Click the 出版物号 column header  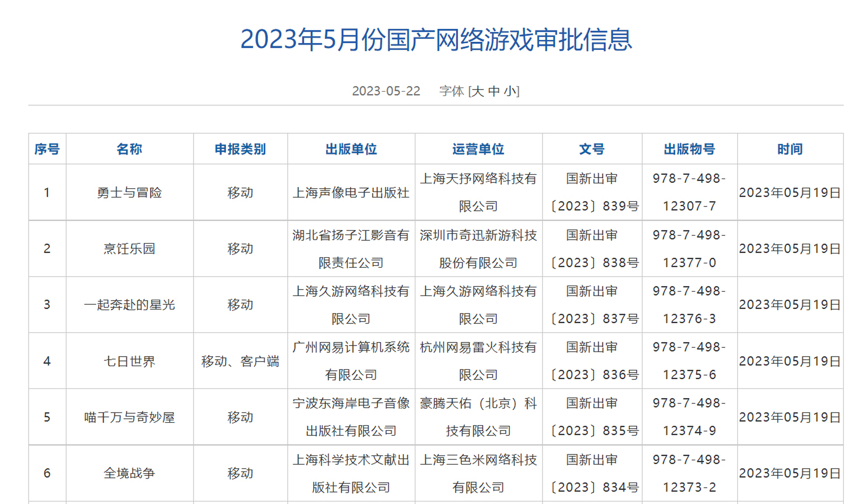point(689,149)
